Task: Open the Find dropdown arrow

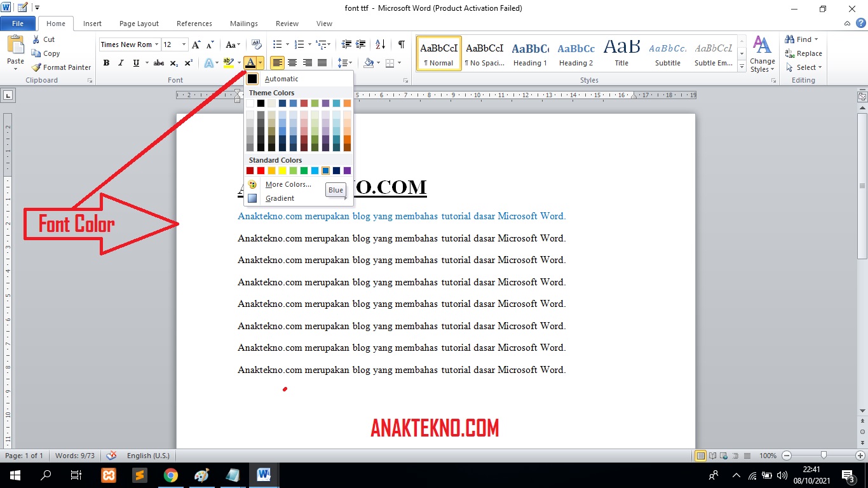Action: [817, 39]
